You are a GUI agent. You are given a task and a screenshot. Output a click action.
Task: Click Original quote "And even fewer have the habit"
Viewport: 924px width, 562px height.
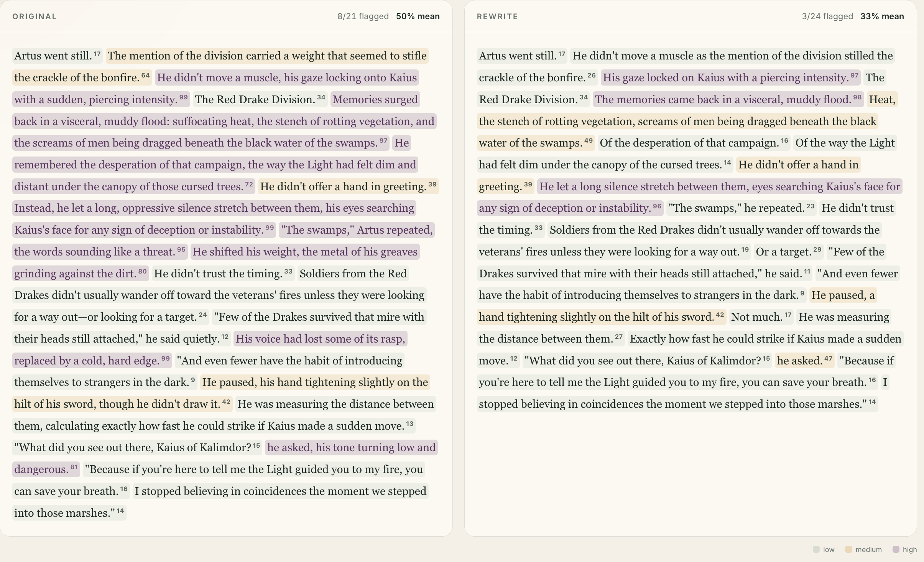pyautogui.click(x=289, y=361)
